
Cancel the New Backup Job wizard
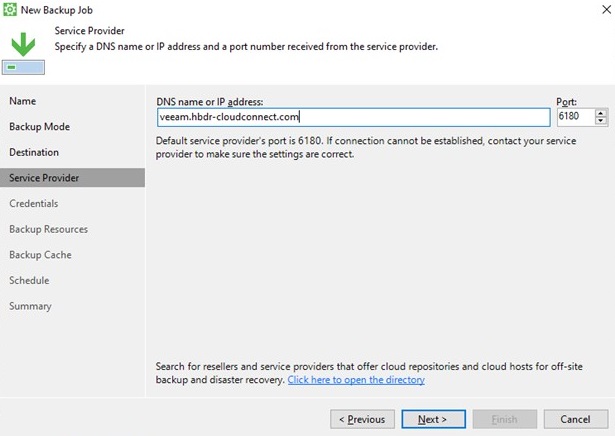click(x=575, y=419)
